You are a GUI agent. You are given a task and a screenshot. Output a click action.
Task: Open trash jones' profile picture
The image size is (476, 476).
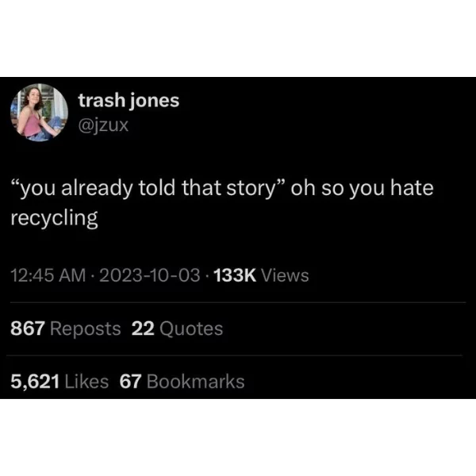(39, 113)
